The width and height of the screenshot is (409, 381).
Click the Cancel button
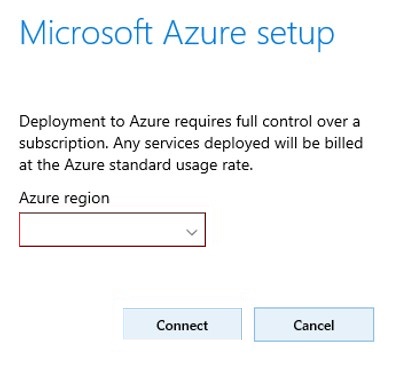314,325
